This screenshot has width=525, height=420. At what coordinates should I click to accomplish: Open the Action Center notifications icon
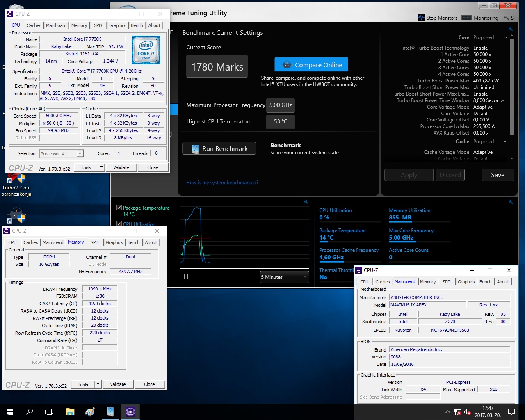coord(511,411)
